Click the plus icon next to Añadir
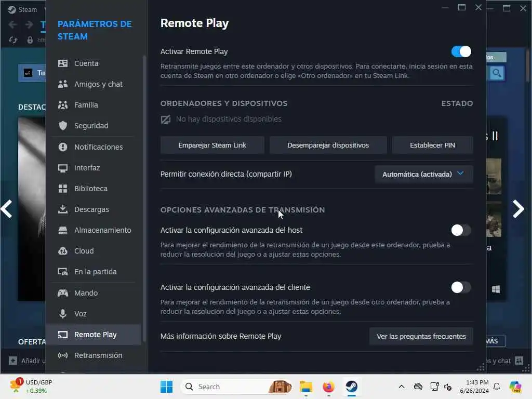The width and height of the screenshot is (532, 399). [13, 361]
